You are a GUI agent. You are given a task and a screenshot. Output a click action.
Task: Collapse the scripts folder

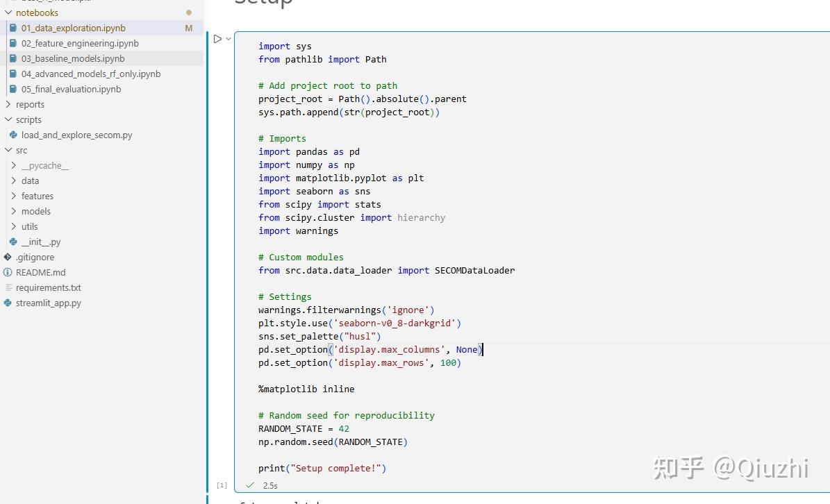8,119
